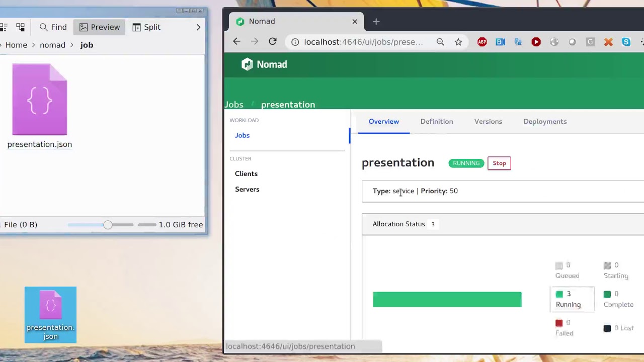Screen dimensions: 644x362
Task: Switch file manager to tree view mode
Action: pos(21,27)
